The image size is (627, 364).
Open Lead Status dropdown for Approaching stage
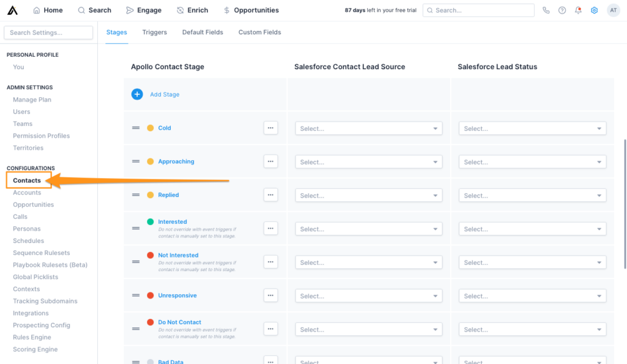point(532,162)
